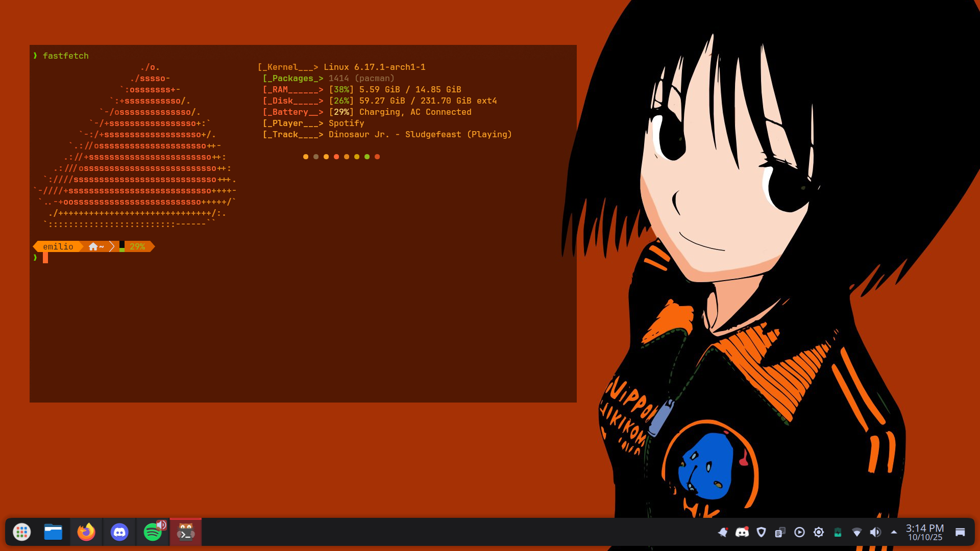Switch to Spotify in the taskbar
The height and width of the screenshot is (551, 980).
(152, 533)
